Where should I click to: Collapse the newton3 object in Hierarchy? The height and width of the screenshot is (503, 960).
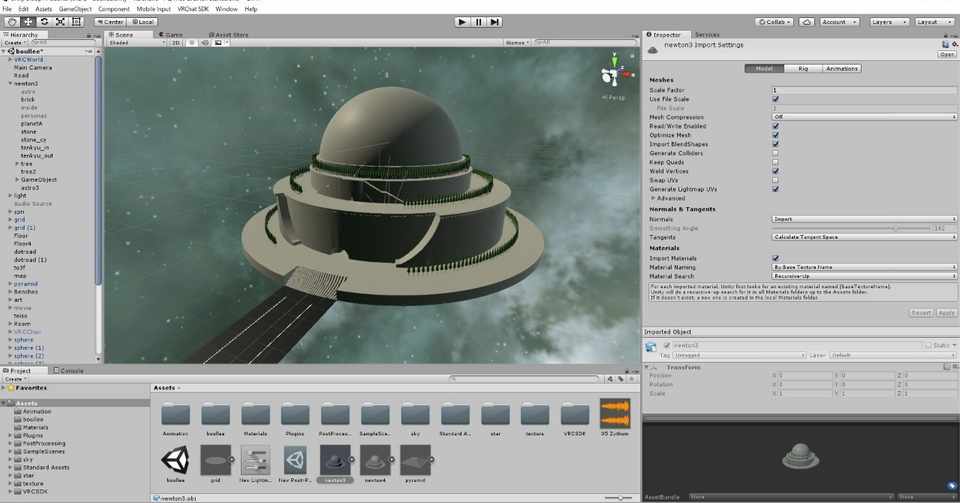click(x=10, y=83)
